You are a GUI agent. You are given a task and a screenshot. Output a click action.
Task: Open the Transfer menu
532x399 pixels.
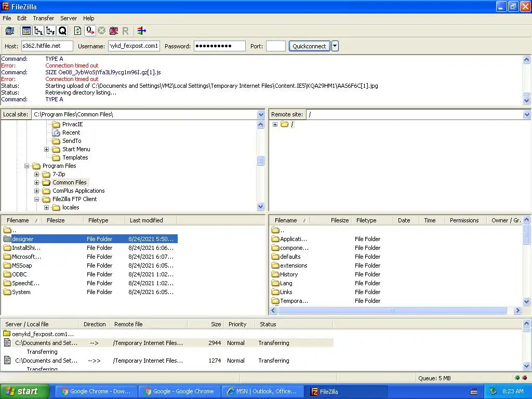click(x=44, y=18)
